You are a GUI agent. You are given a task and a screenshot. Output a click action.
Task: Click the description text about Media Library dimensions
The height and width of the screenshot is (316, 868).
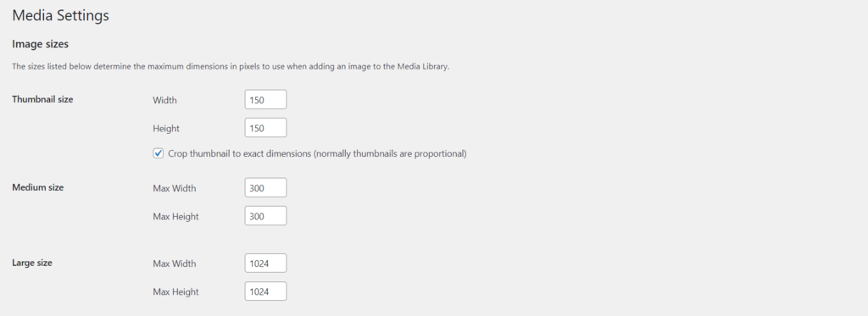coord(231,67)
